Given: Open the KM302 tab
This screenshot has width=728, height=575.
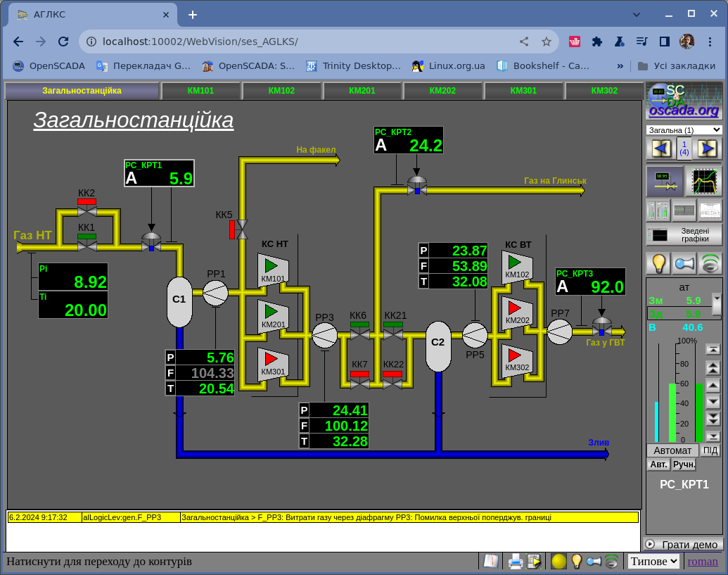Looking at the screenshot, I should pos(604,91).
